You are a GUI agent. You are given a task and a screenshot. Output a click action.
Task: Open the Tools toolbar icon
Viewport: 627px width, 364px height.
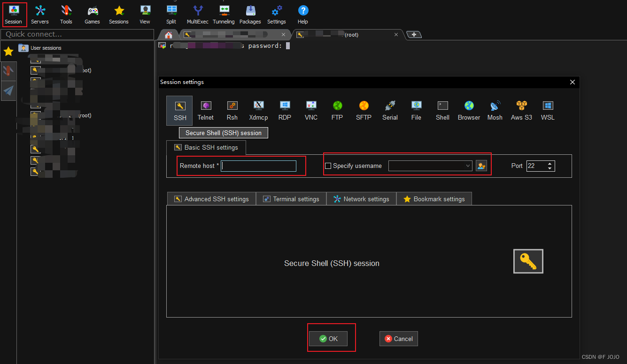(x=66, y=15)
